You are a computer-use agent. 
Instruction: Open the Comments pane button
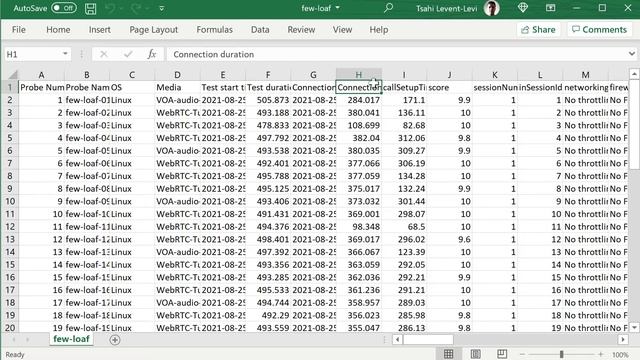pos(599,30)
